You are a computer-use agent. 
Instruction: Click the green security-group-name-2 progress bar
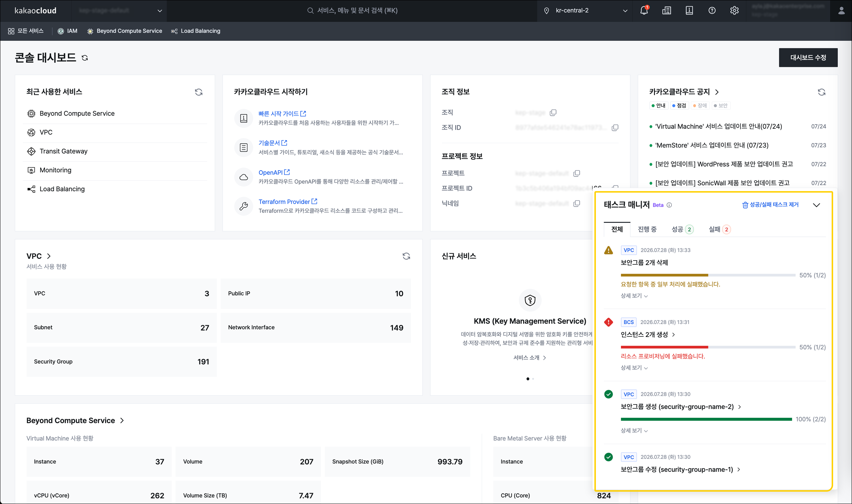click(706, 420)
